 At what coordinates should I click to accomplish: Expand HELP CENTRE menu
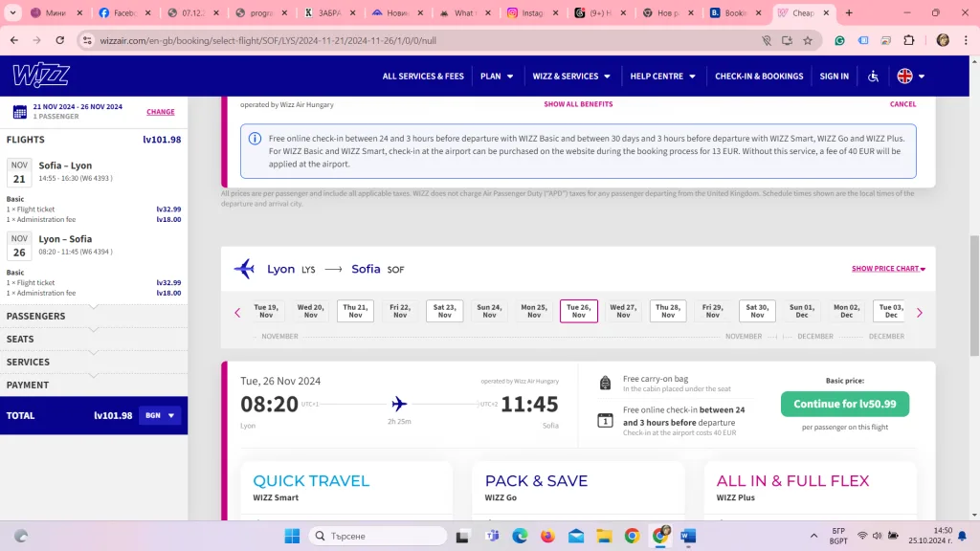(x=662, y=77)
